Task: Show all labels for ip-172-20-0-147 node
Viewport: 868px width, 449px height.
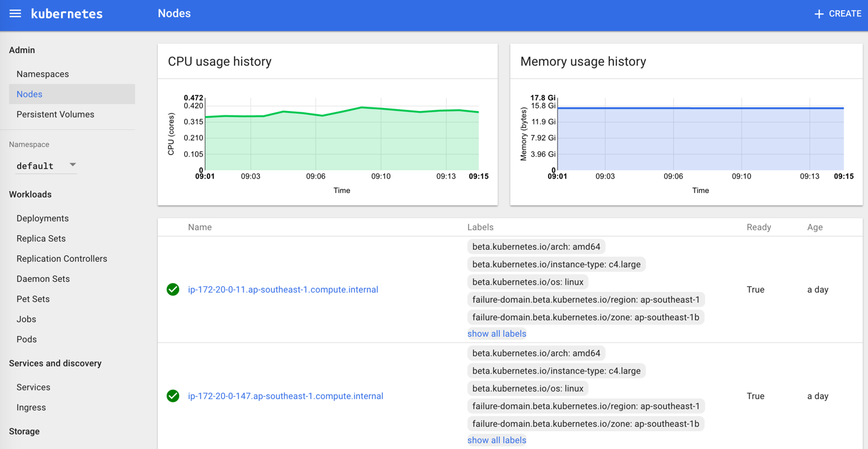Action: (x=496, y=440)
